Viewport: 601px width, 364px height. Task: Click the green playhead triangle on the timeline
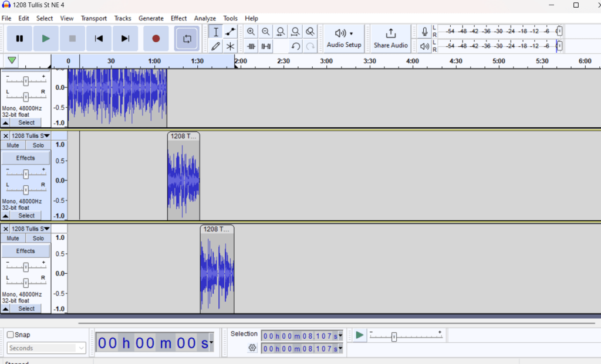pos(12,60)
